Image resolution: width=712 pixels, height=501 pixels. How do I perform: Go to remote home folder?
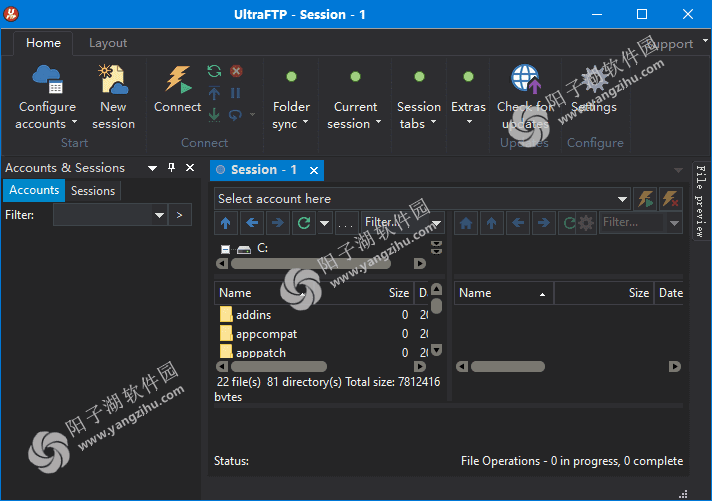coord(466,223)
